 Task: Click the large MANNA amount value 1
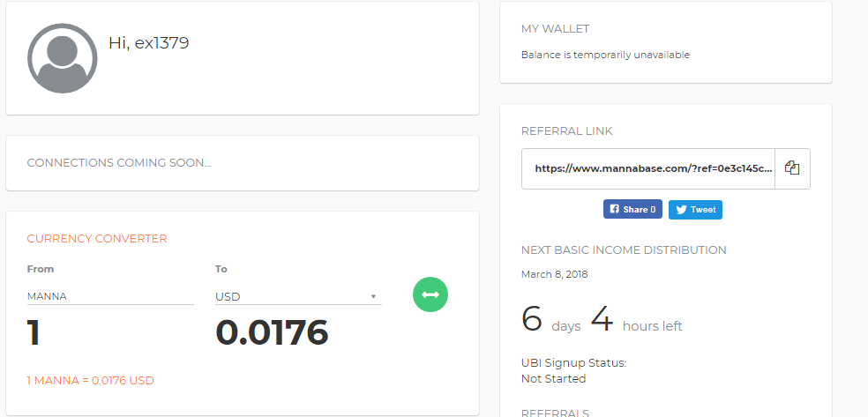click(34, 332)
